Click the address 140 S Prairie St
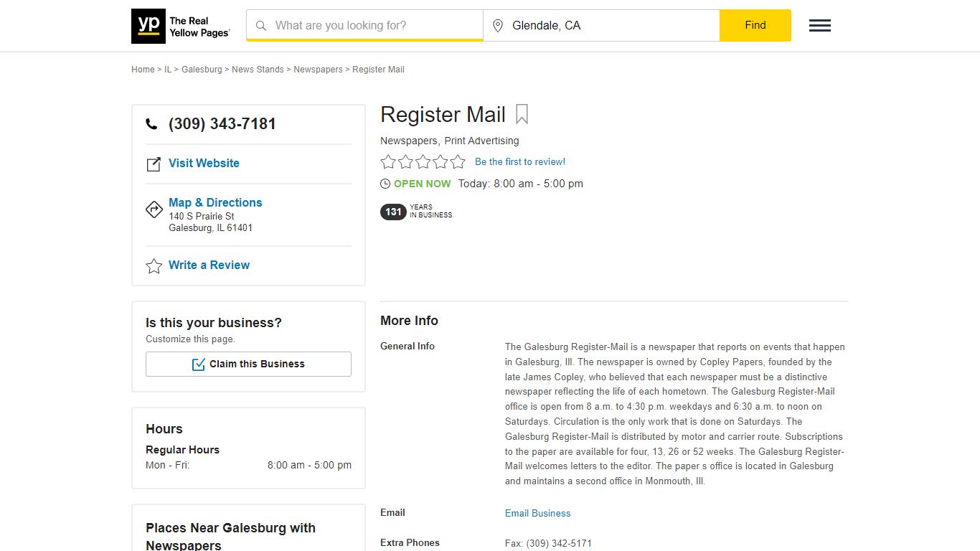The height and width of the screenshot is (551, 980). coord(202,216)
